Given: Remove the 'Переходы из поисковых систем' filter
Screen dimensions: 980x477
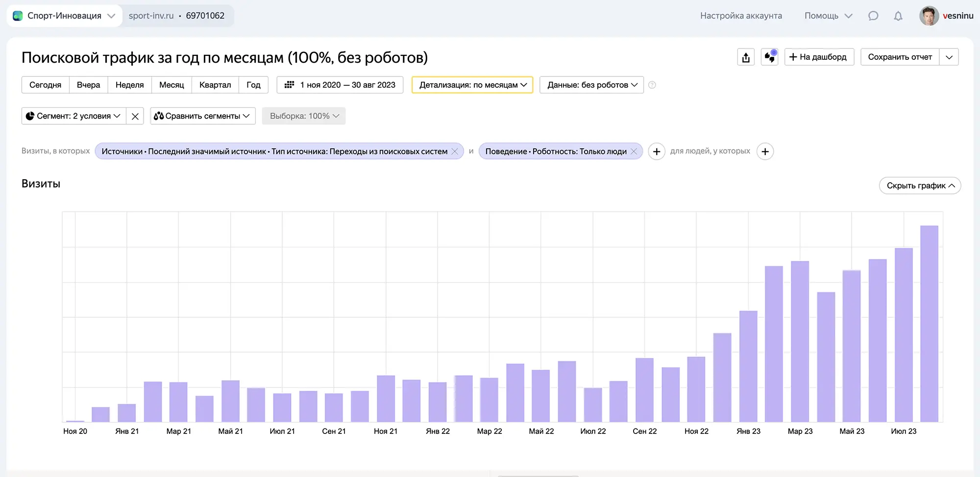Looking at the screenshot, I should (x=455, y=151).
